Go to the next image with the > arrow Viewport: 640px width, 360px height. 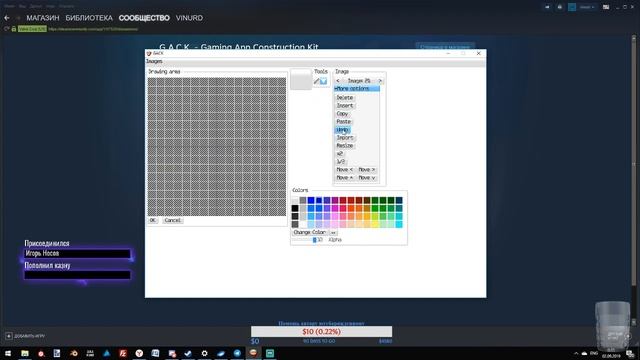380,81
